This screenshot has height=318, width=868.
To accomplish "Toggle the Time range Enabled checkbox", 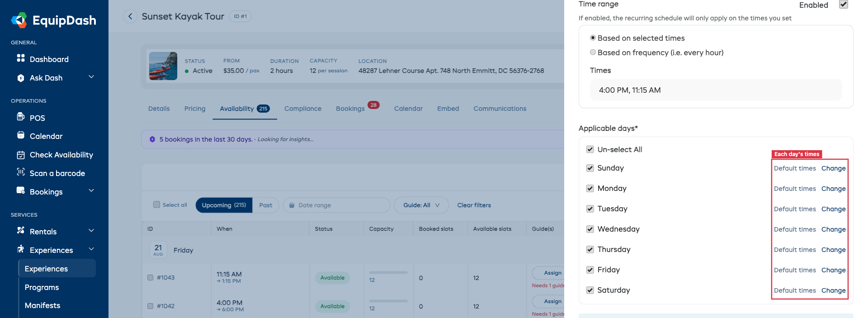I will (x=844, y=5).
